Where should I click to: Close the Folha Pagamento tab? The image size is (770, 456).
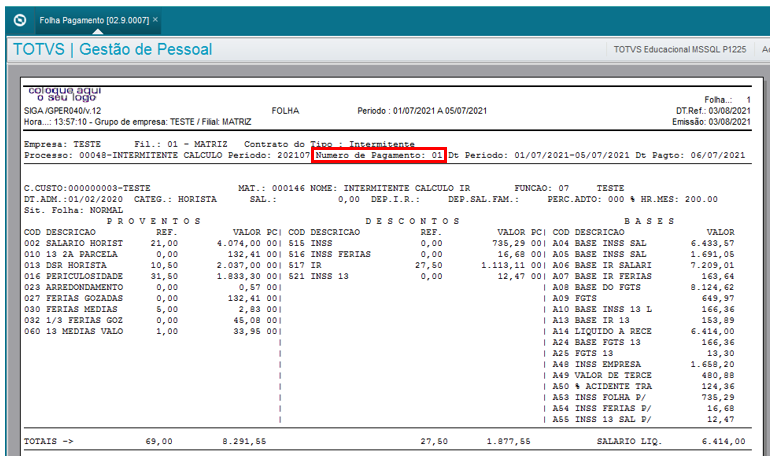pos(155,20)
